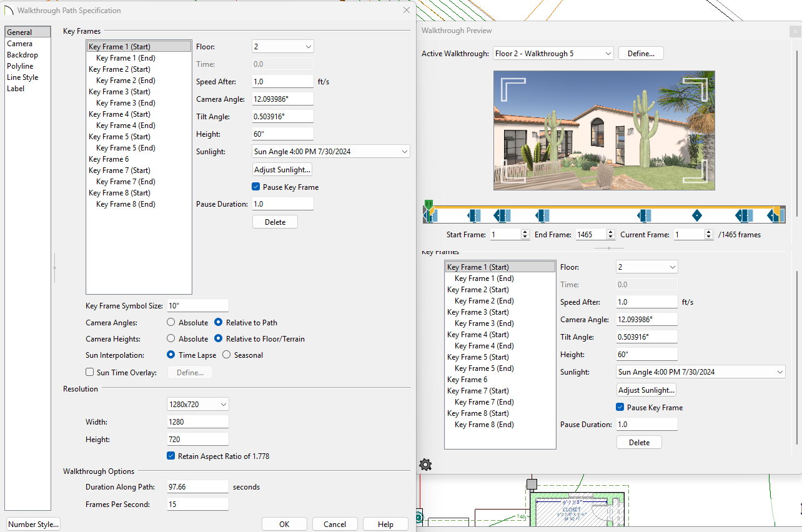Choose Seasonal sun interpolation option
This screenshot has height=532, width=802.
point(227,355)
